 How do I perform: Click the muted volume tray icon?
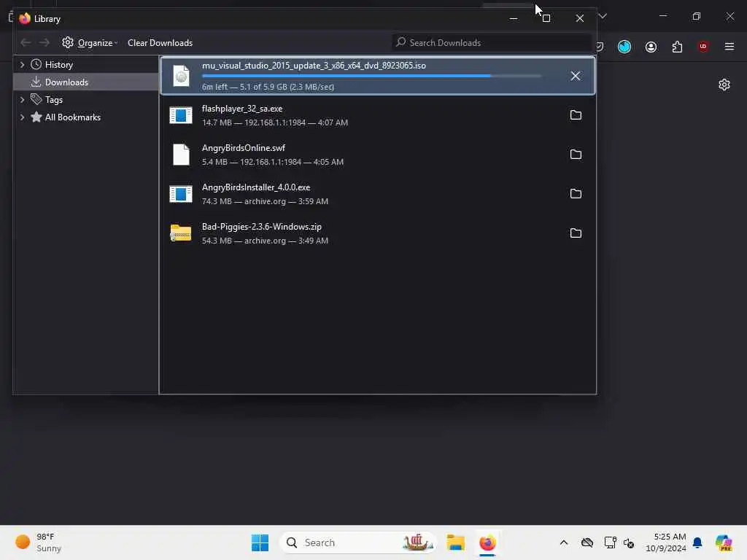click(x=629, y=542)
